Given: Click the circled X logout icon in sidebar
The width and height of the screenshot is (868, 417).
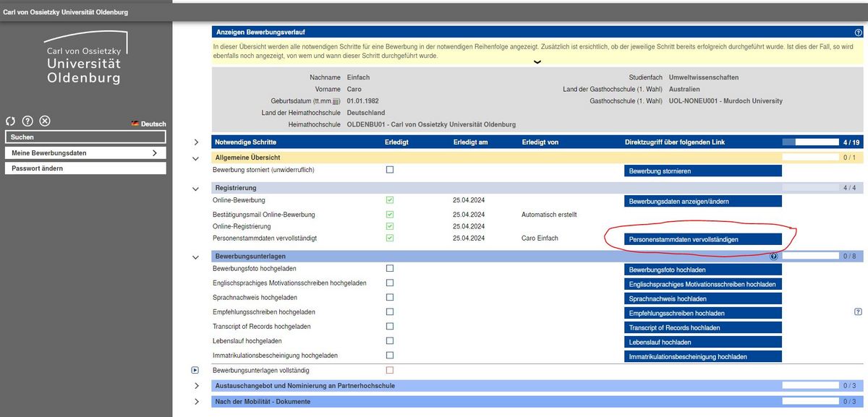Looking at the screenshot, I should coord(45,121).
